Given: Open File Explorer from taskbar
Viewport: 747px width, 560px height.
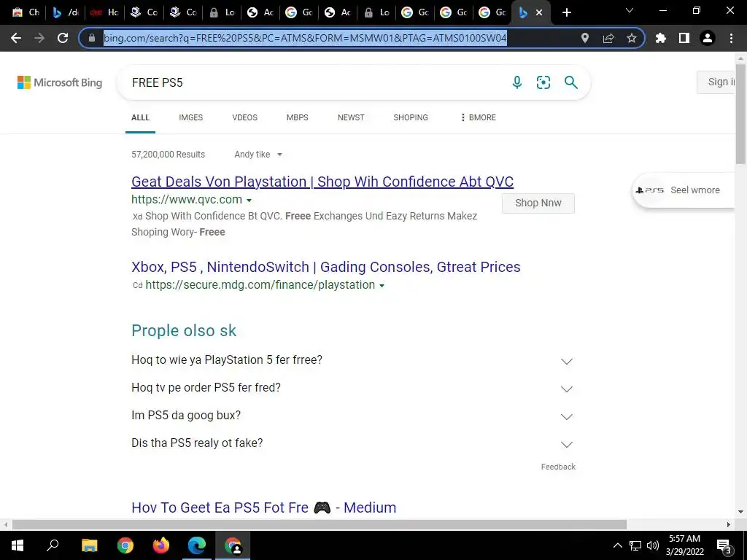Looking at the screenshot, I should (89, 545).
